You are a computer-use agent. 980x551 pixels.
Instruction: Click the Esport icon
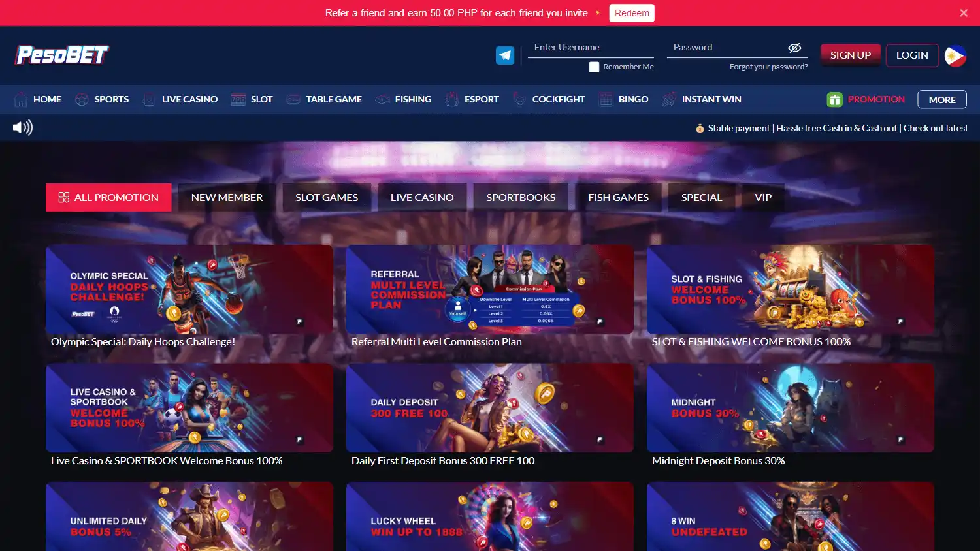[451, 99]
